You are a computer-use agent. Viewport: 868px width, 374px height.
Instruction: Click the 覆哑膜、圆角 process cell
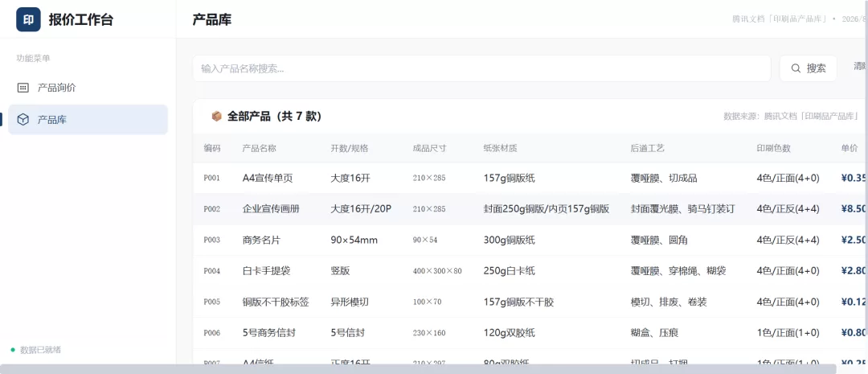[659, 240]
